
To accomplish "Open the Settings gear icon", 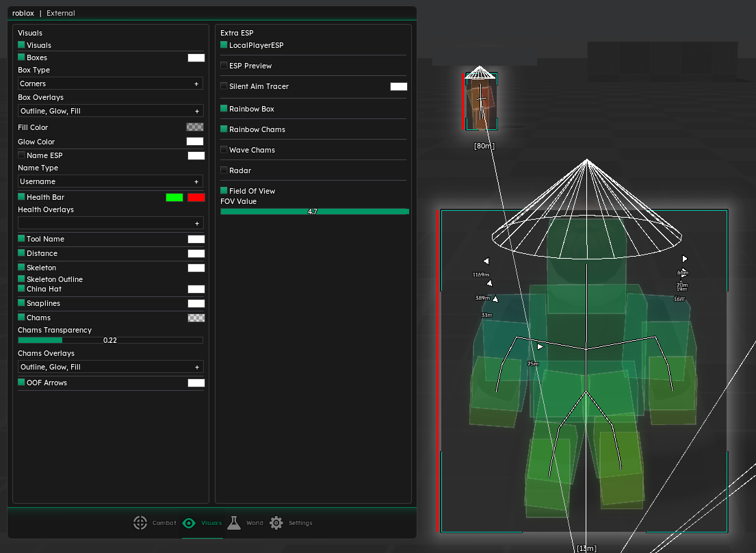I will [x=276, y=523].
